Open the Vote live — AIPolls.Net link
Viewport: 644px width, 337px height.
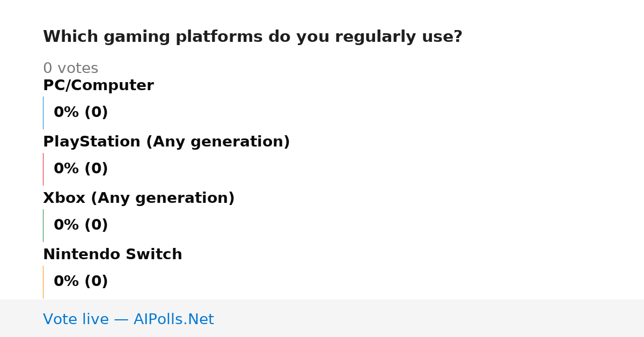tap(128, 319)
